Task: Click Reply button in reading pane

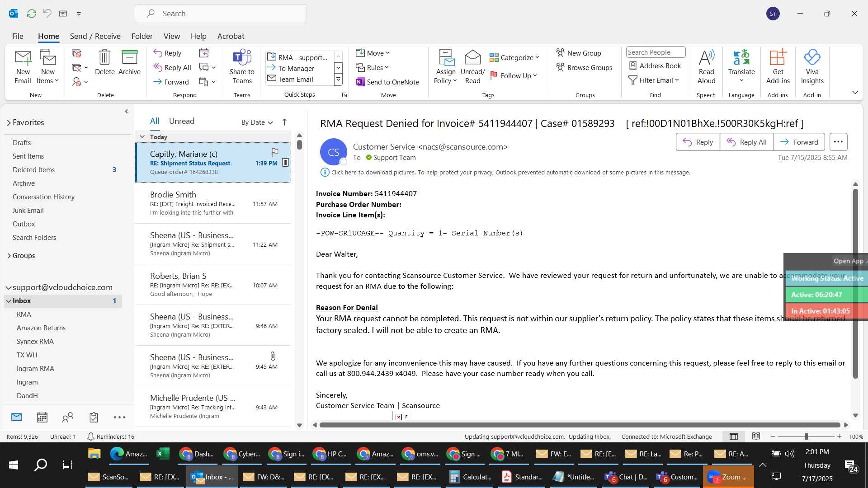Action: (x=698, y=142)
